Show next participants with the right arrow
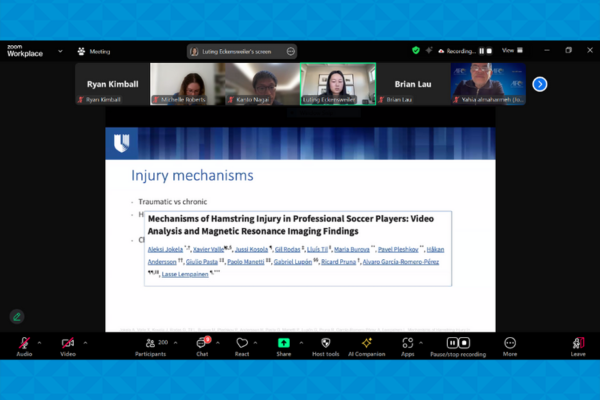Viewport: 600px width, 400px height. (x=539, y=84)
